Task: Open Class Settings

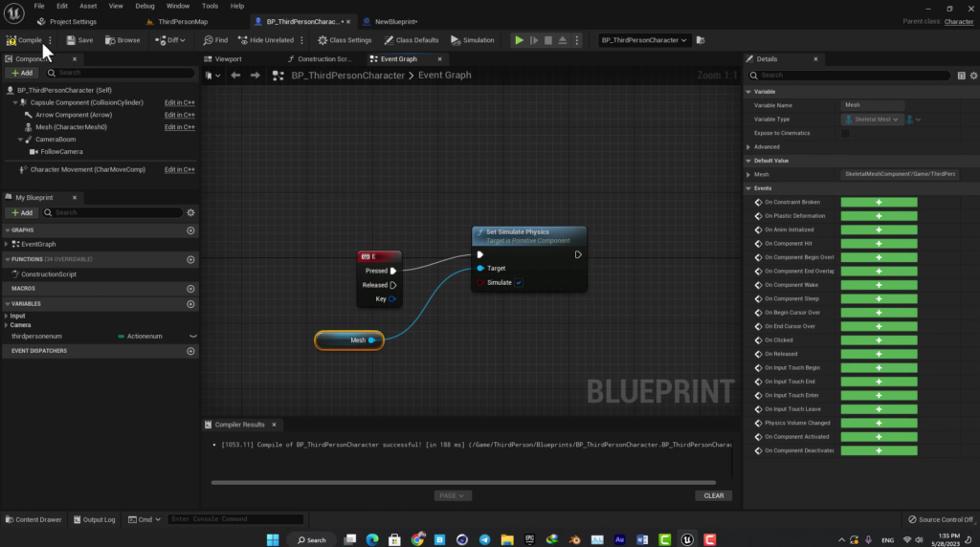Action: 345,40
